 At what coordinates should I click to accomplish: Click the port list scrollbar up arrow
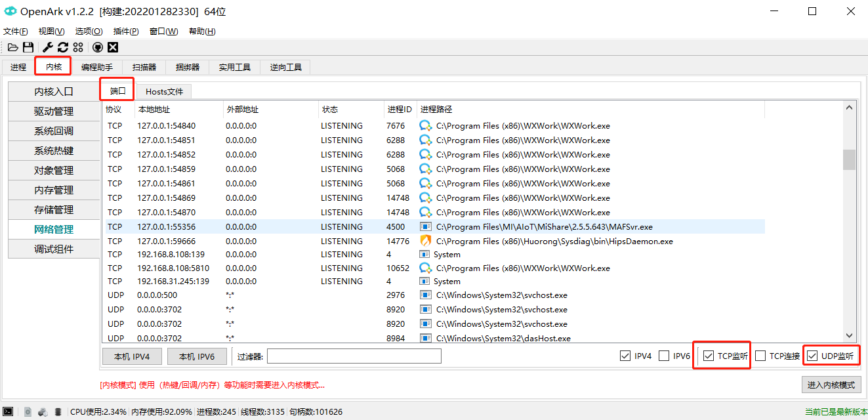pos(849,108)
